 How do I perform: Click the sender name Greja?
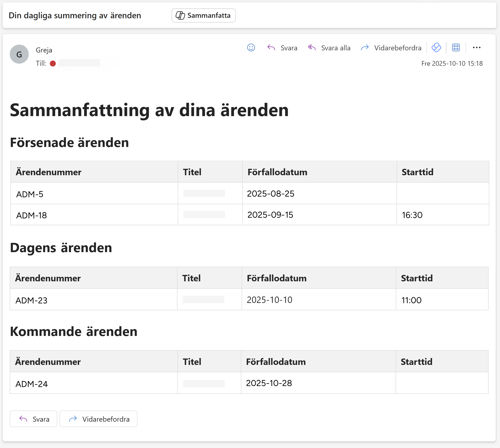click(x=44, y=50)
